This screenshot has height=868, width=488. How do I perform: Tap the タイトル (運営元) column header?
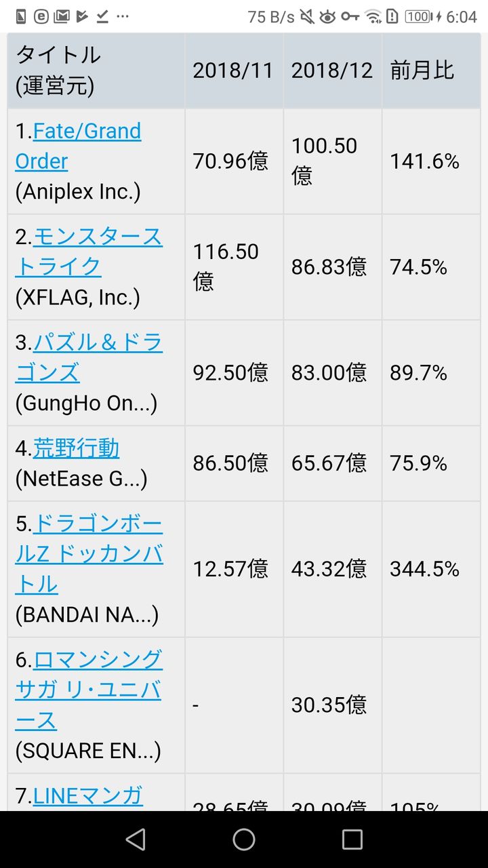[x=58, y=71]
